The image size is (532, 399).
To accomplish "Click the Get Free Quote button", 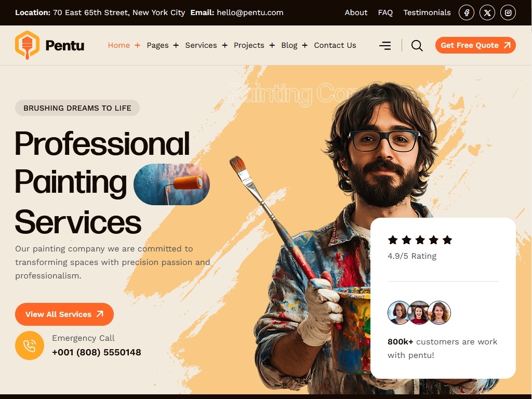I will (475, 45).
